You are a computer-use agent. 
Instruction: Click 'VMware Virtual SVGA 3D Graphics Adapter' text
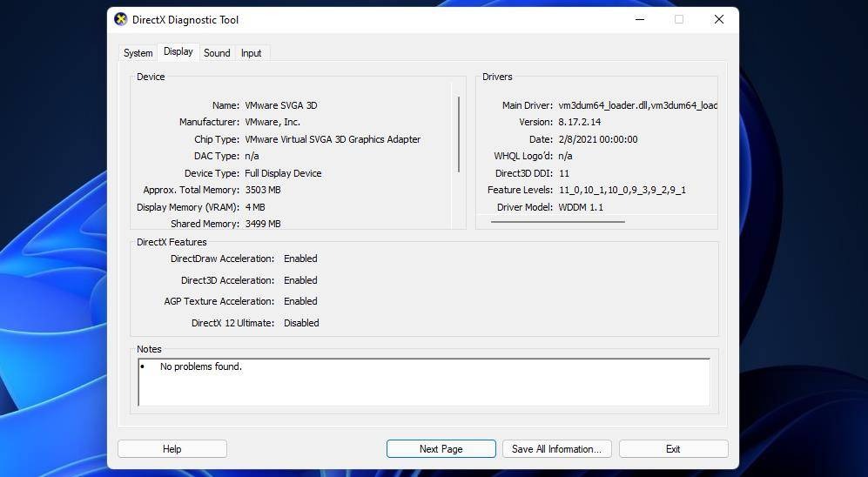coord(333,139)
